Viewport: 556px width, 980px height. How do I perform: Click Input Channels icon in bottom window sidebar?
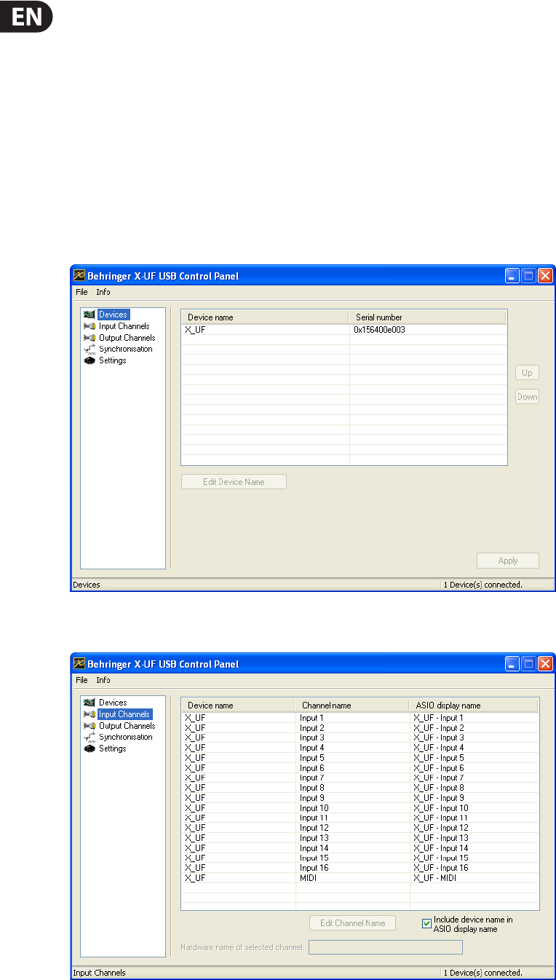[90, 714]
